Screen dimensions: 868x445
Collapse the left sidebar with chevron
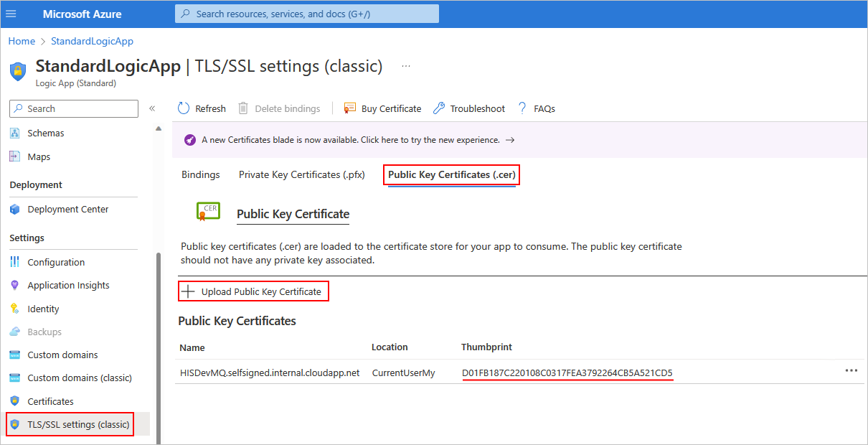coord(152,108)
